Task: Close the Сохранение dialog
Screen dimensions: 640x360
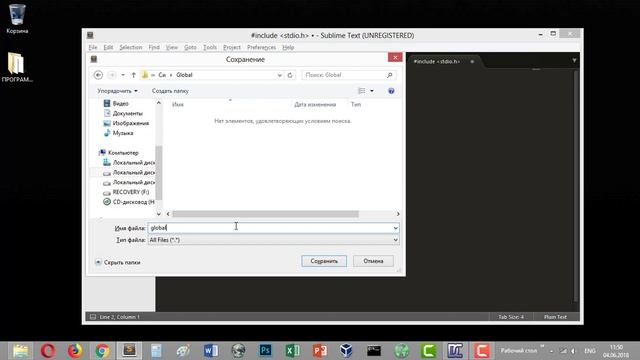Action: (395, 58)
